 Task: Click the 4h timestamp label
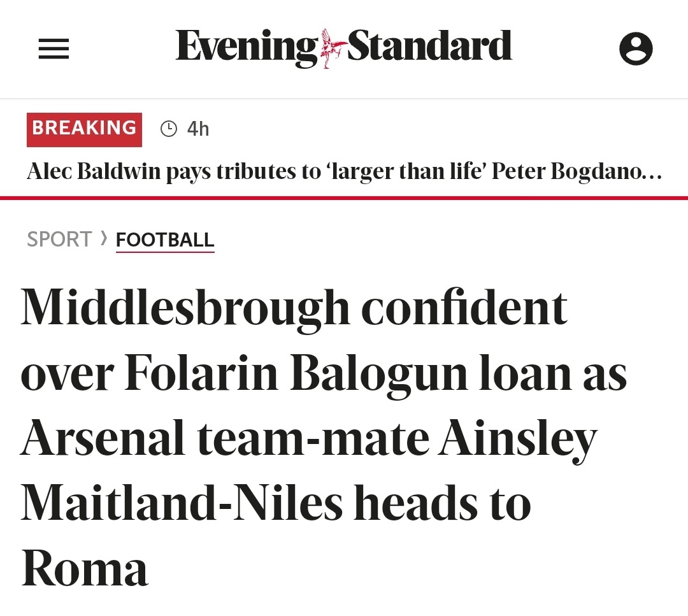point(198,129)
